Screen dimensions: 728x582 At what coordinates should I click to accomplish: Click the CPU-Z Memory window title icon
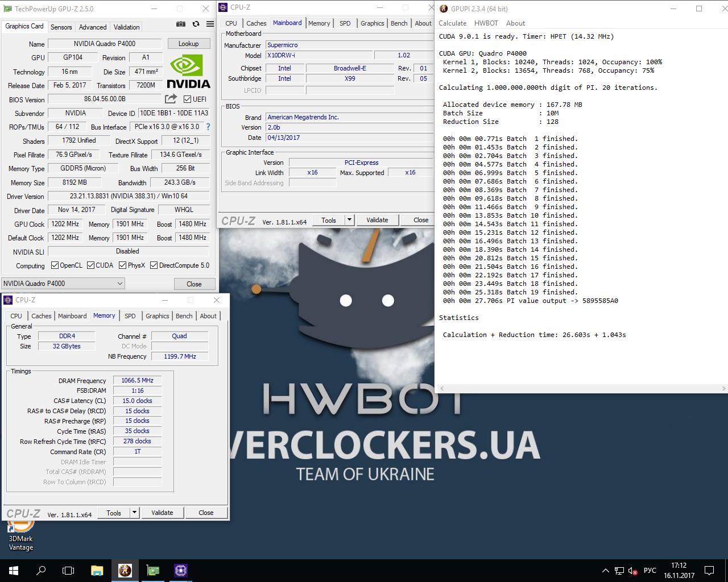pyautogui.click(x=8, y=300)
